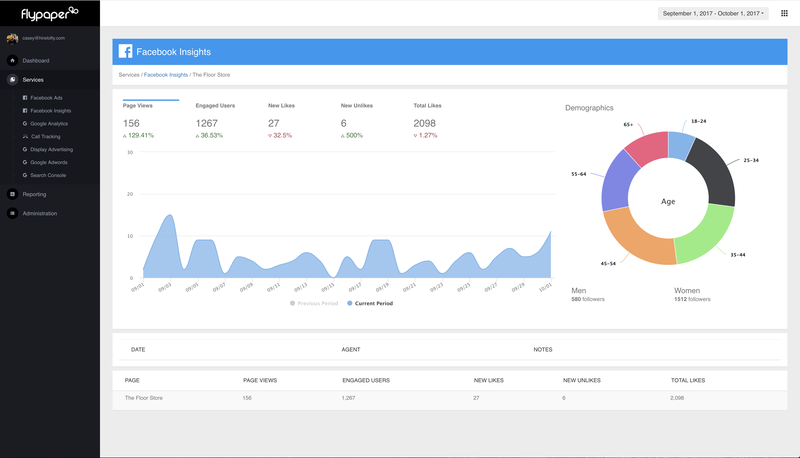Go to Google Analytics service
This screenshot has width=800, height=458.
coord(49,123)
